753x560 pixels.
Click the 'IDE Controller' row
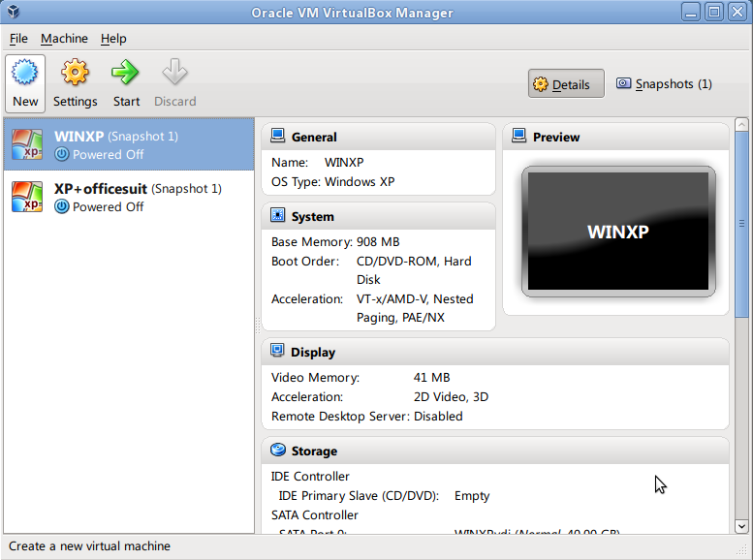pos(310,476)
